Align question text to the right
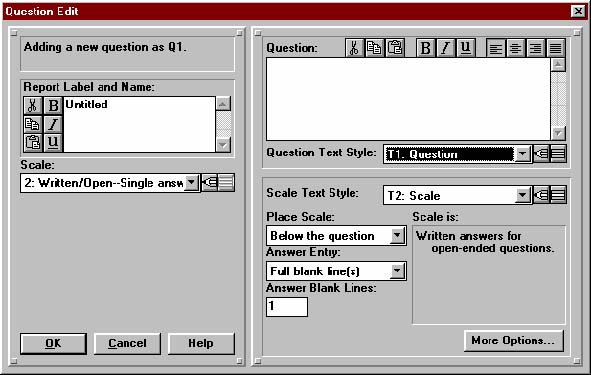Viewport: 591px width, 375px height. [x=535, y=48]
